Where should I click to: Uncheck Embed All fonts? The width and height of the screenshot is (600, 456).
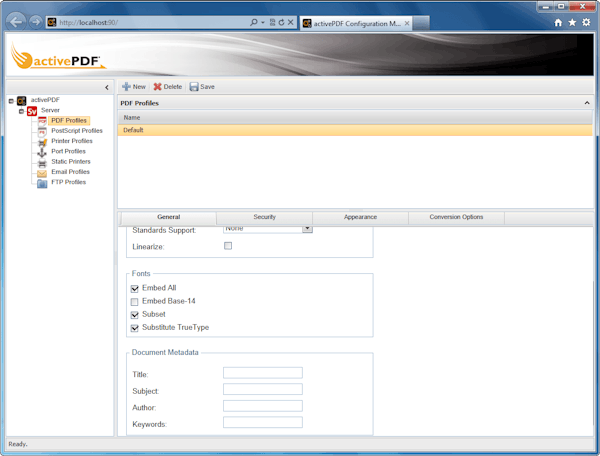pyautogui.click(x=134, y=288)
